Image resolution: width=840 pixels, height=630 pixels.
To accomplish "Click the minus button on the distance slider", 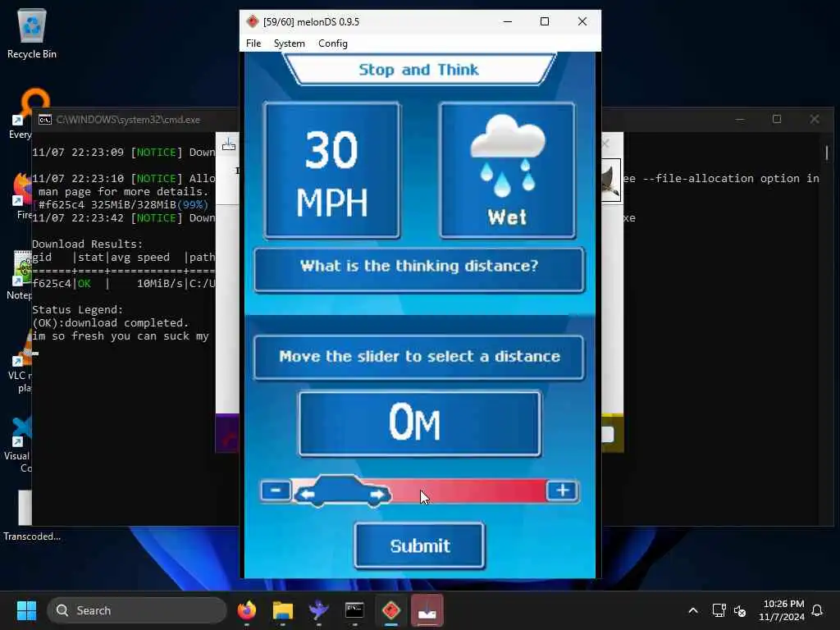I will [x=276, y=491].
